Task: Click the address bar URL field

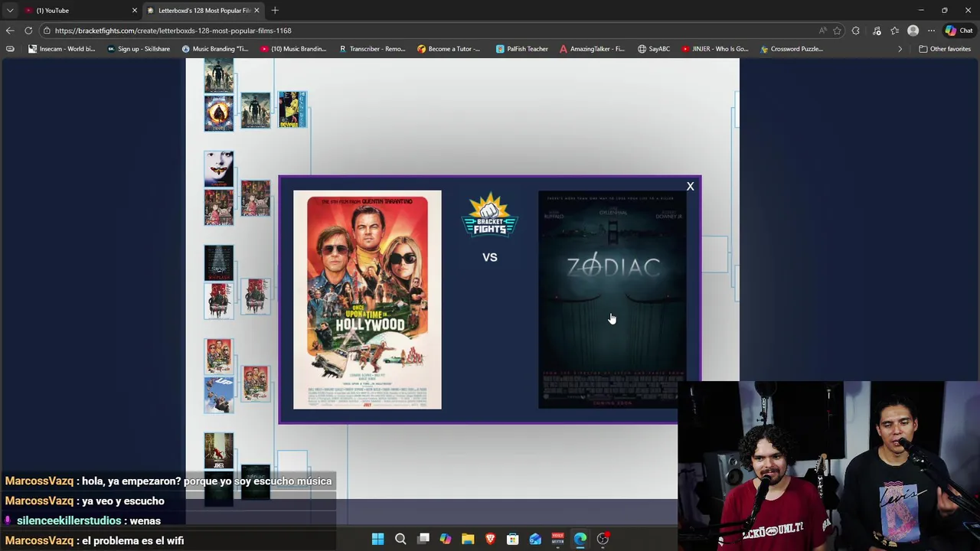Action: pyautogui.click(x=429, y=31)
